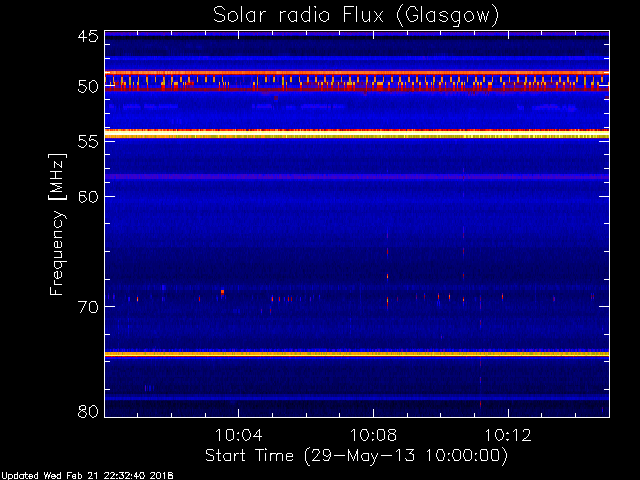
Task: Click the 50 frequency tick label
Action: (x=88, y=87)
